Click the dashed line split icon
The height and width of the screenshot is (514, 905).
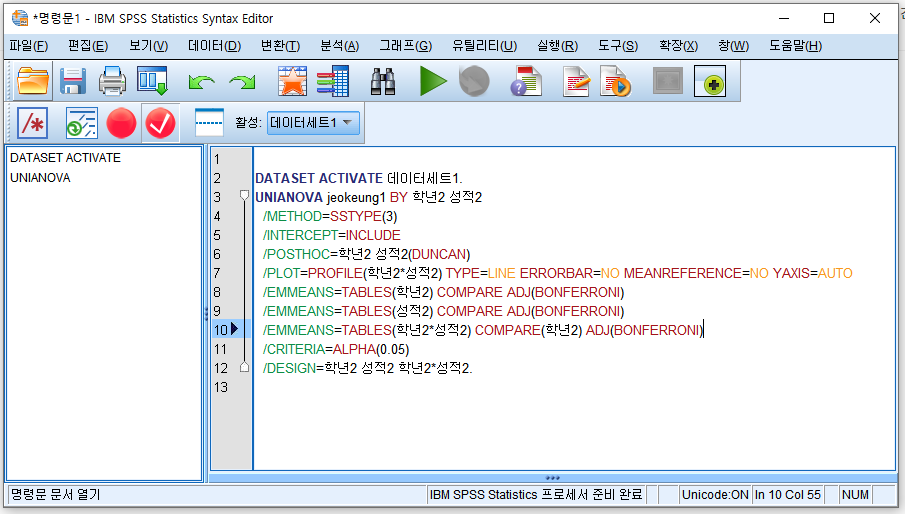[x=209, y=122]
